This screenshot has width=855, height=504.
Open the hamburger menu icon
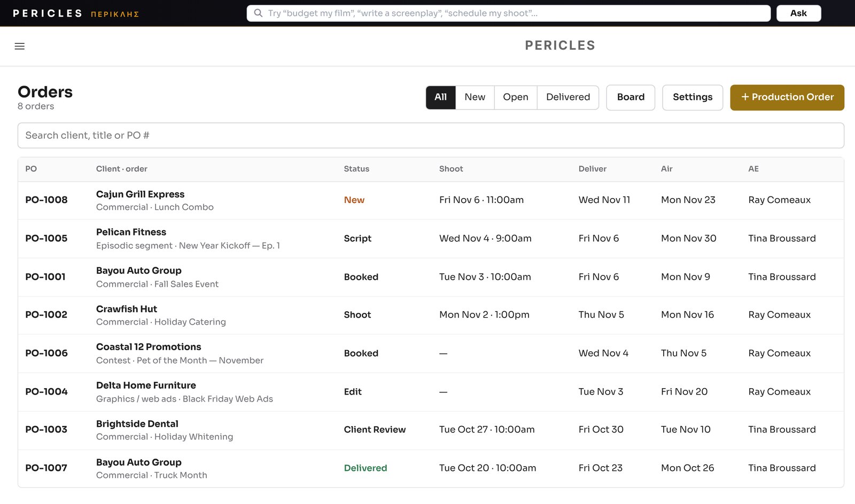coord(20,46)
